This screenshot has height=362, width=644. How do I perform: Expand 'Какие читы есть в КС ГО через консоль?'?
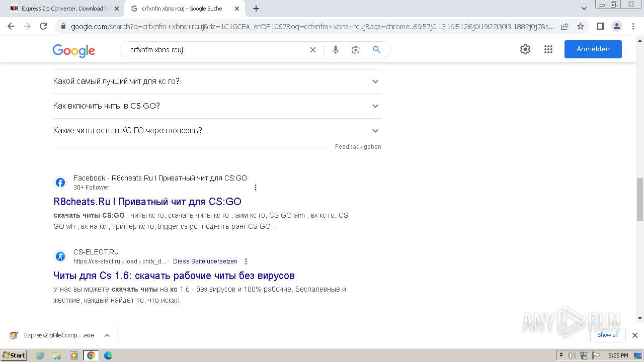(x=217, y=131)
